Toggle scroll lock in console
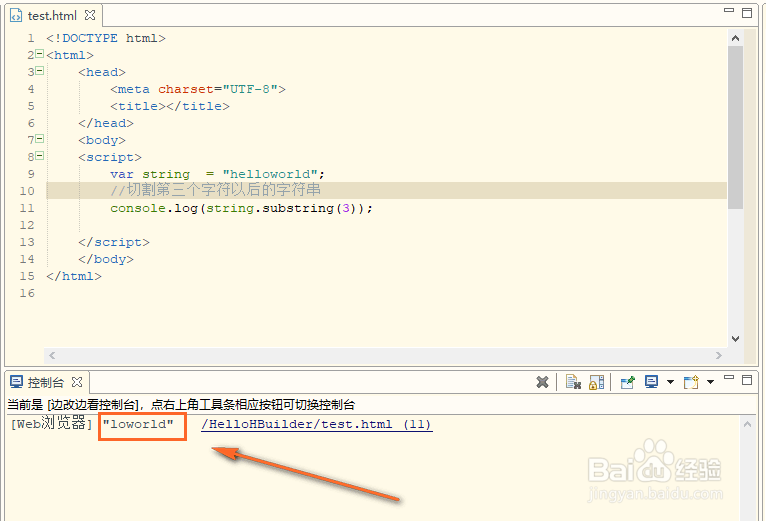The width and height of the screenshot is (766, 521). pyautogui.click(x=596, y=382)
